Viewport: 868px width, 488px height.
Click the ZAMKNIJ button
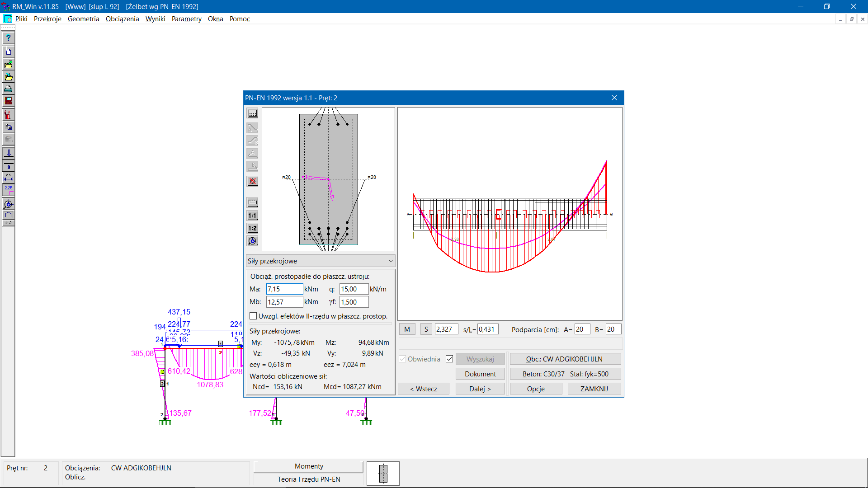point(594,389)
